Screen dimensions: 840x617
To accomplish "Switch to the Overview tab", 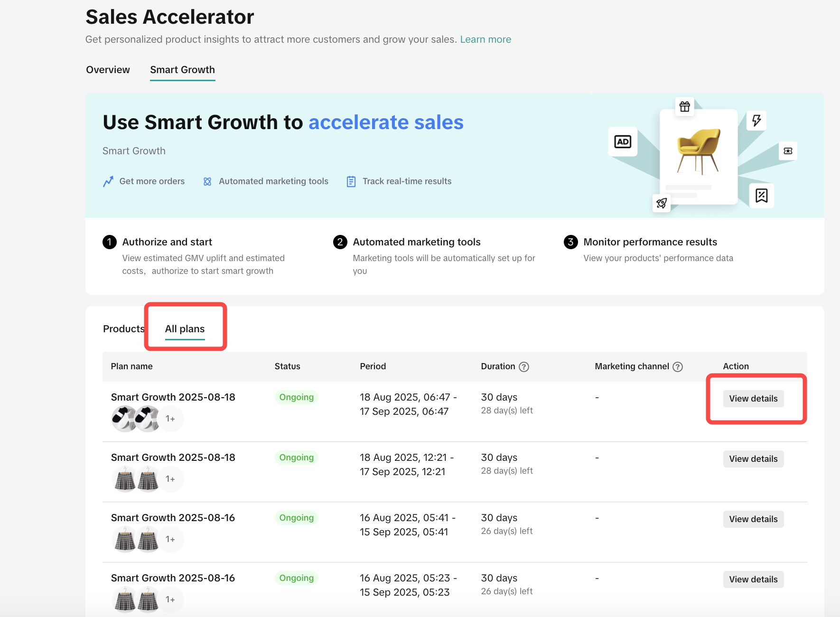I will coord(108,70).
